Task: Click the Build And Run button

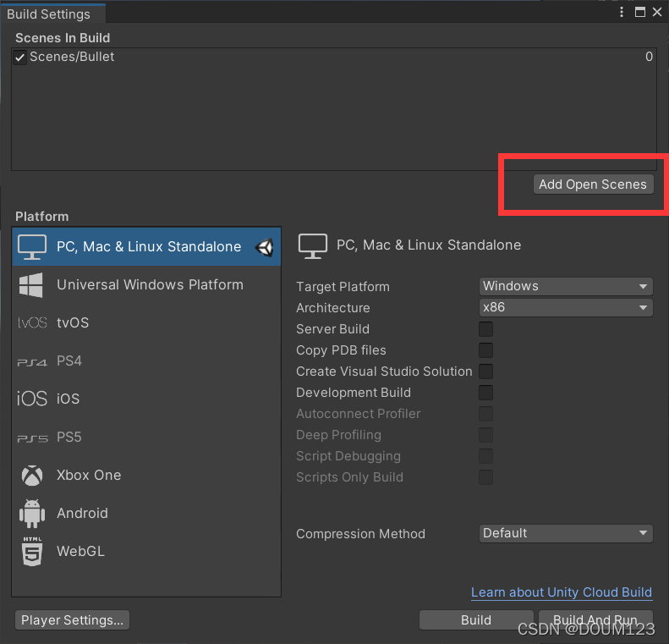Action: tap(595, 619)
